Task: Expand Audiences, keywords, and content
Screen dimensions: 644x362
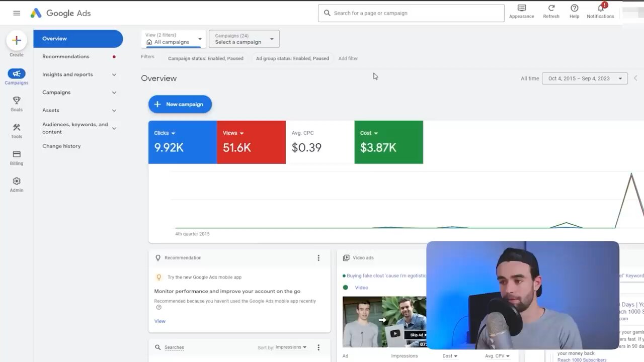Action: click(114, 128)
